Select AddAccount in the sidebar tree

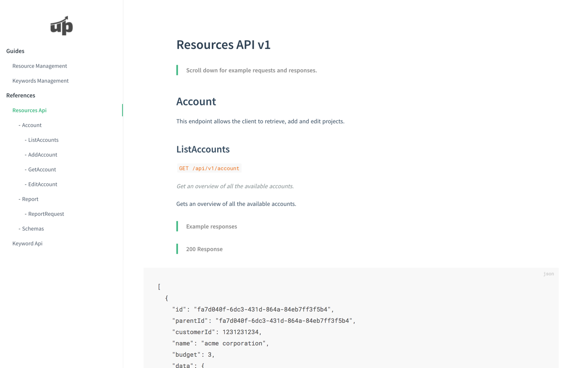[x=42, y=155]
